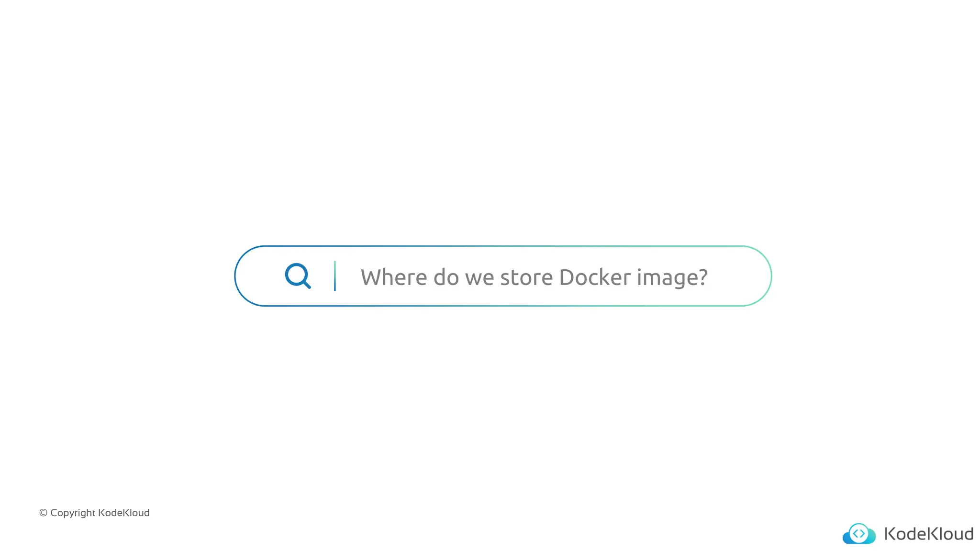Click the empty space after the search query text
The width and height of the screenshot is (980, 551).
[x=732, y=276]
